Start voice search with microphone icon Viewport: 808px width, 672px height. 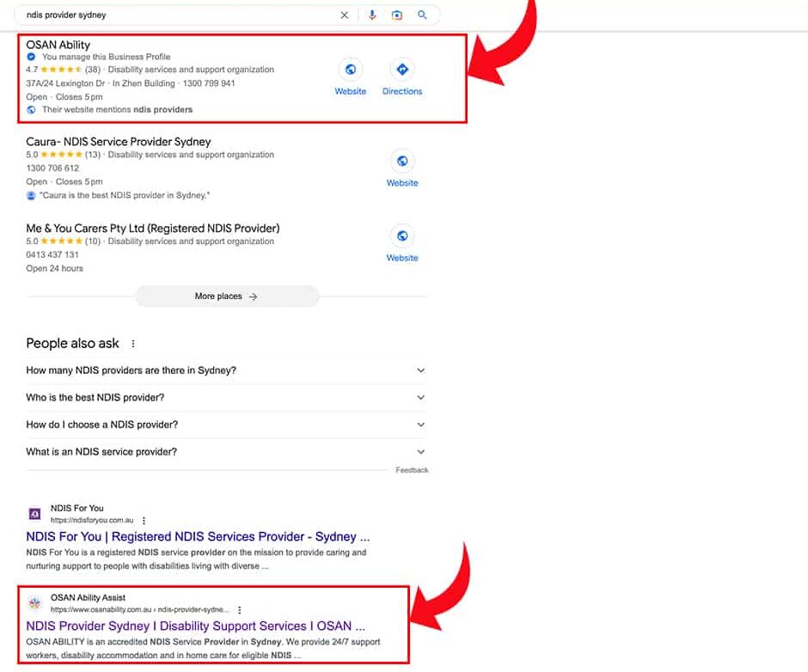pos(372,15)
